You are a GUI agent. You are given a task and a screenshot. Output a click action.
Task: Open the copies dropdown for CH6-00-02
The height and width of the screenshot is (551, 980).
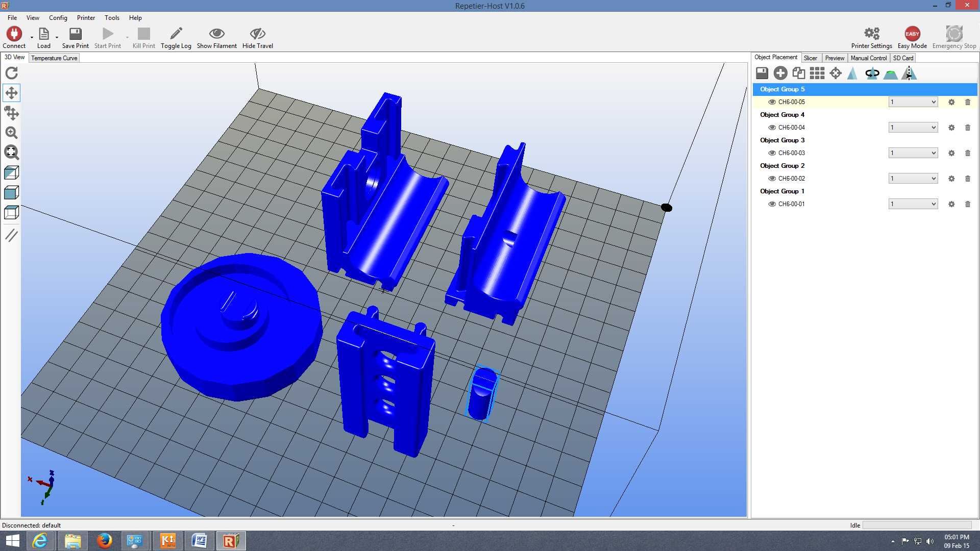coord(913,179)
